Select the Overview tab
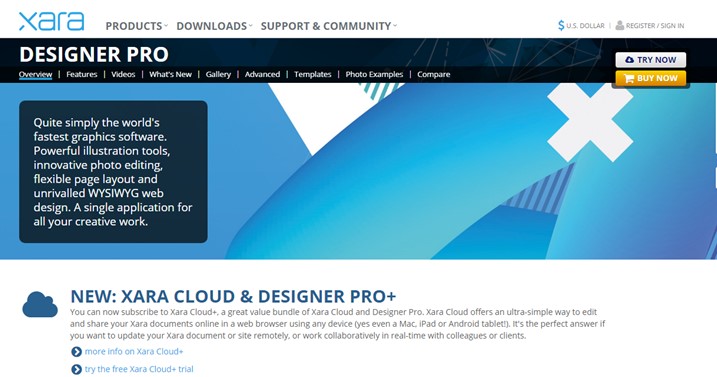Screen dimensions: 717x377 click(x=35, y=74)
